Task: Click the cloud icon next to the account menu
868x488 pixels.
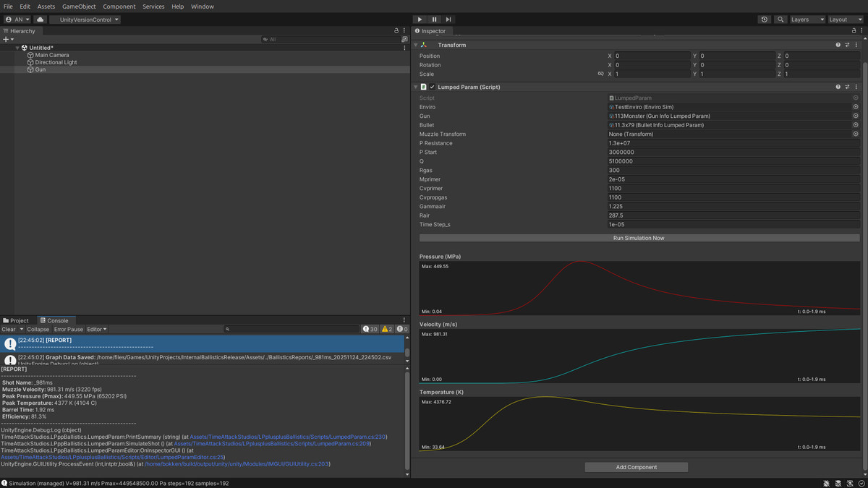Action: [40, 20]
